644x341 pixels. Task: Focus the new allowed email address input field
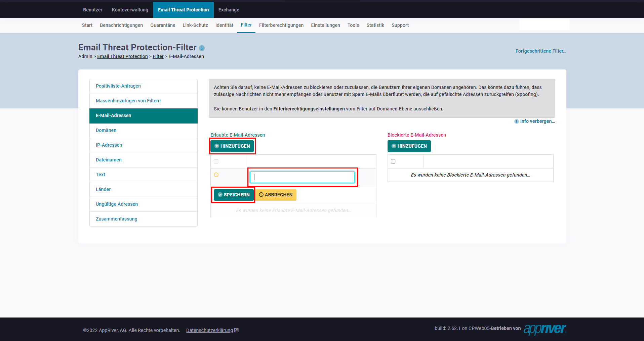click(302, 177)
